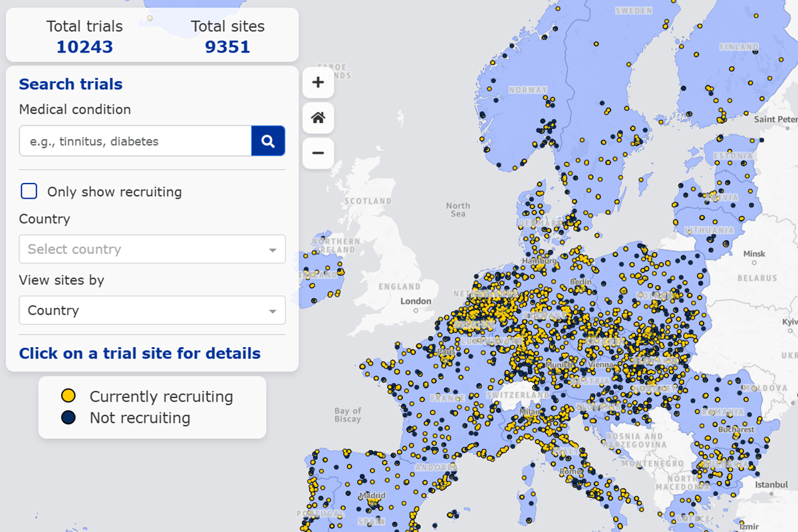Zoom out with the minus button
798x532 pixels.
pos(318,153)
